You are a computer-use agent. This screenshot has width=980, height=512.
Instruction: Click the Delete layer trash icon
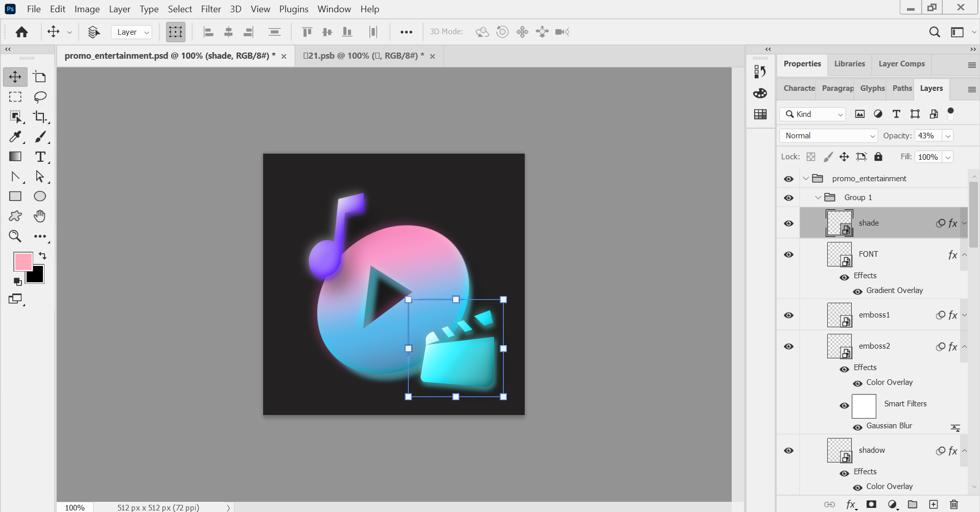(x=953, y=504)
